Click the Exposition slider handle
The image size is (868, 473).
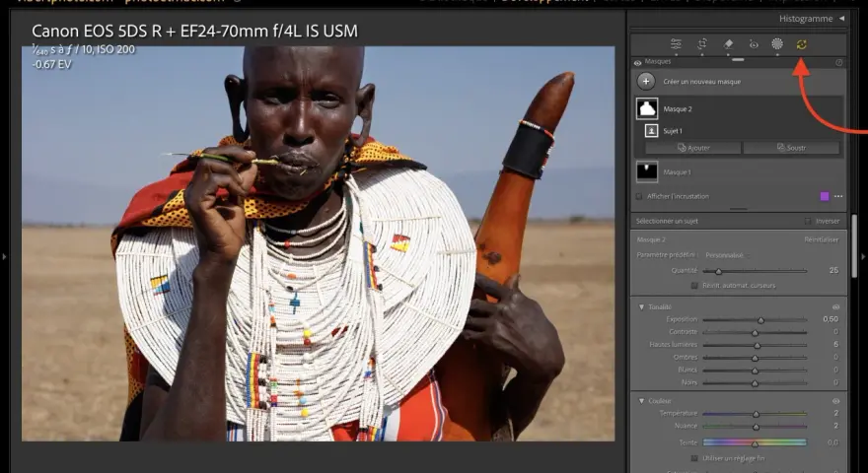pos(760,320)
